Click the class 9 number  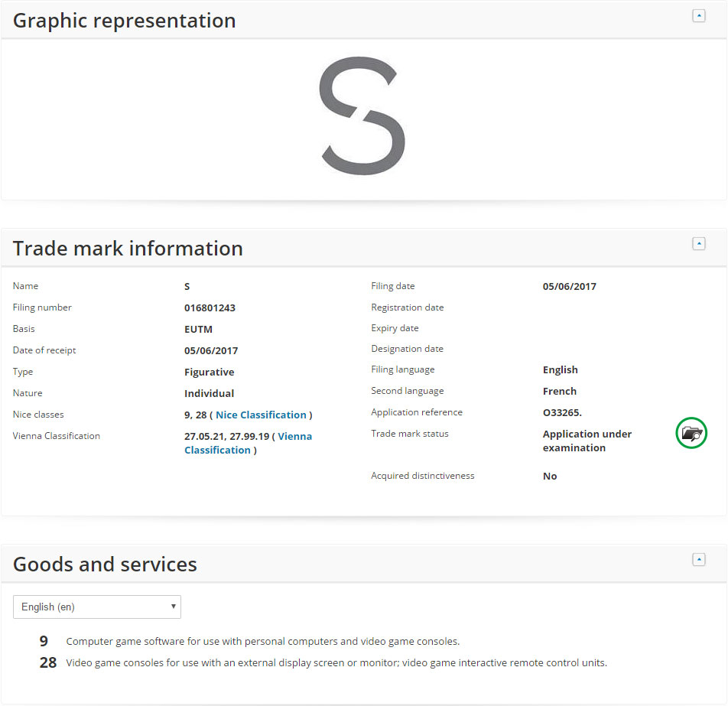44,641
